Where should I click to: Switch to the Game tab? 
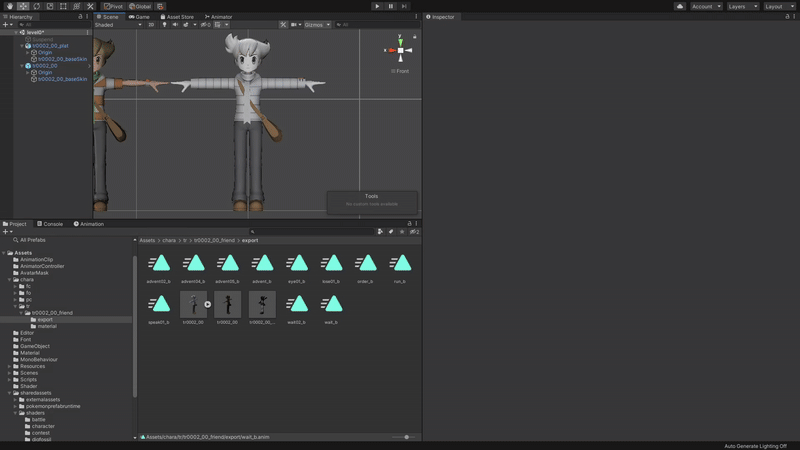point(139,16)
